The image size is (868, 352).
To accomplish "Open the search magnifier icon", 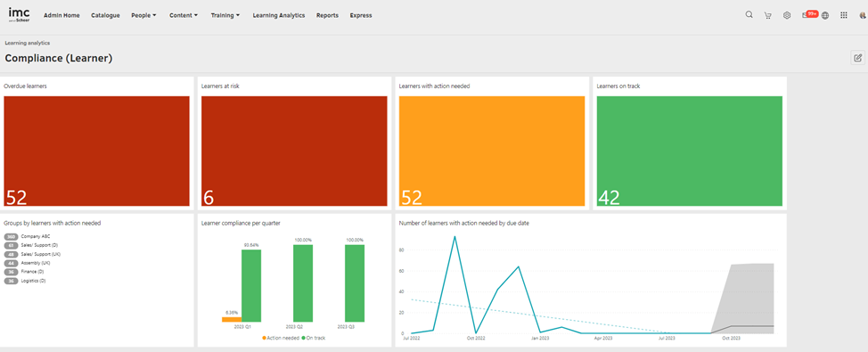I will click(749, 15).
